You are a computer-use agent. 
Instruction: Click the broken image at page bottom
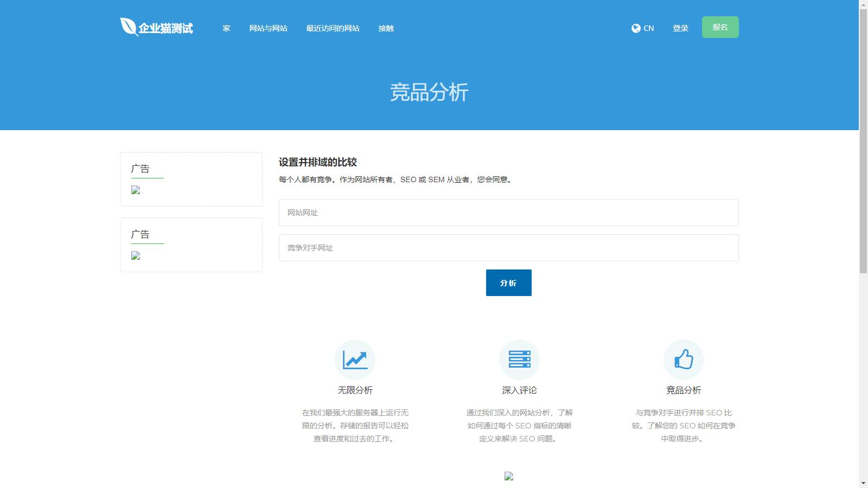pos(508,476)
